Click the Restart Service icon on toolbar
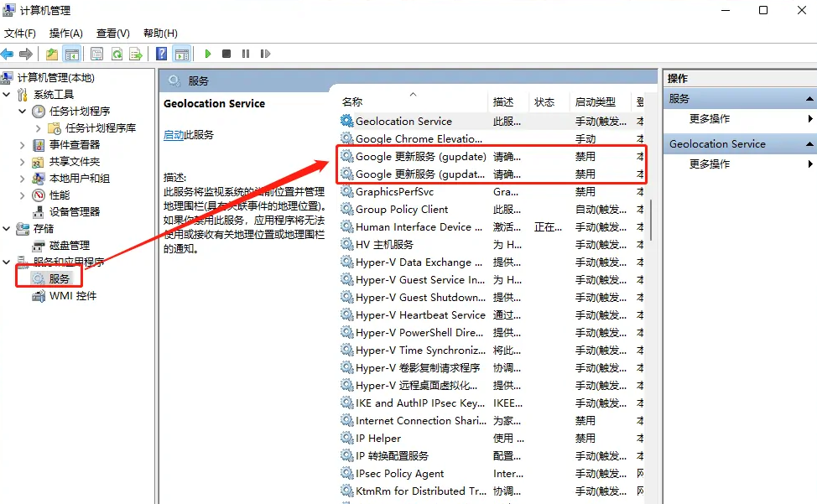 (265, 53)
